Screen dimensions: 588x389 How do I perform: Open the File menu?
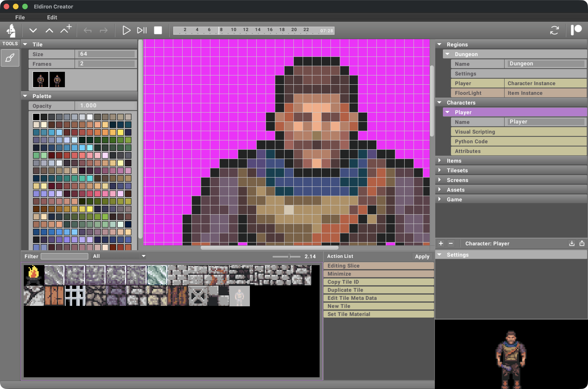click(20, 17)
